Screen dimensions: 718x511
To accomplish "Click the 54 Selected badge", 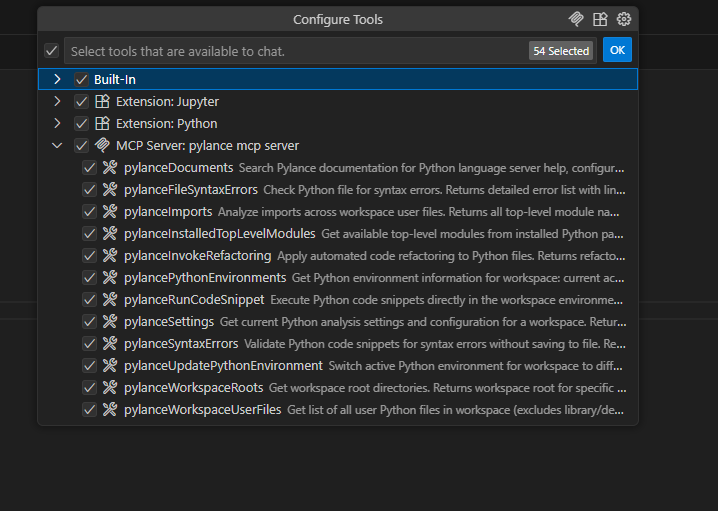I will pyautogui.click(x=561, y=50).
